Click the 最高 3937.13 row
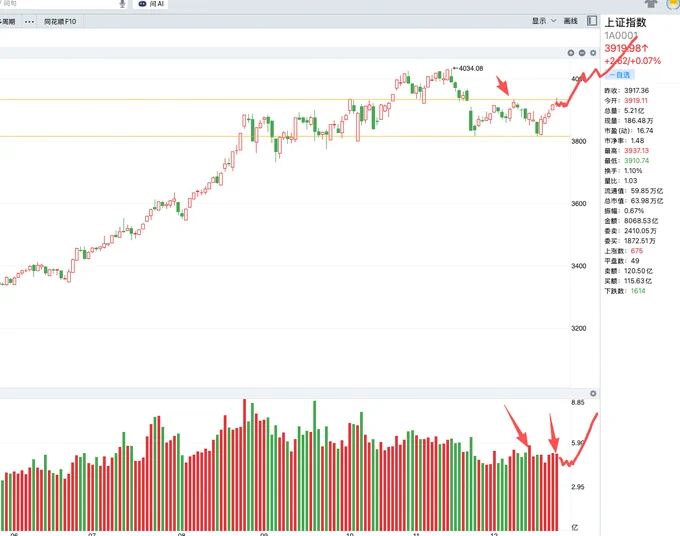 pyautogui.click(x=627, y=150)
